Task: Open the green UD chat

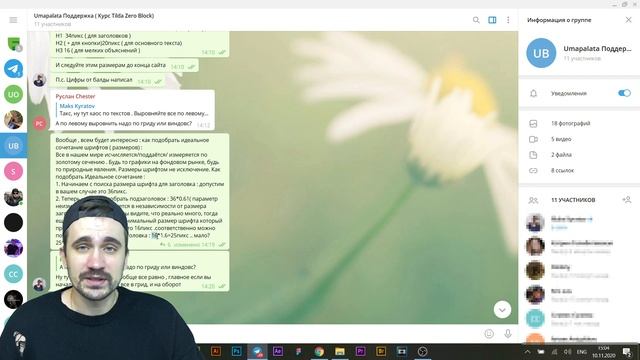Action: 13,94
